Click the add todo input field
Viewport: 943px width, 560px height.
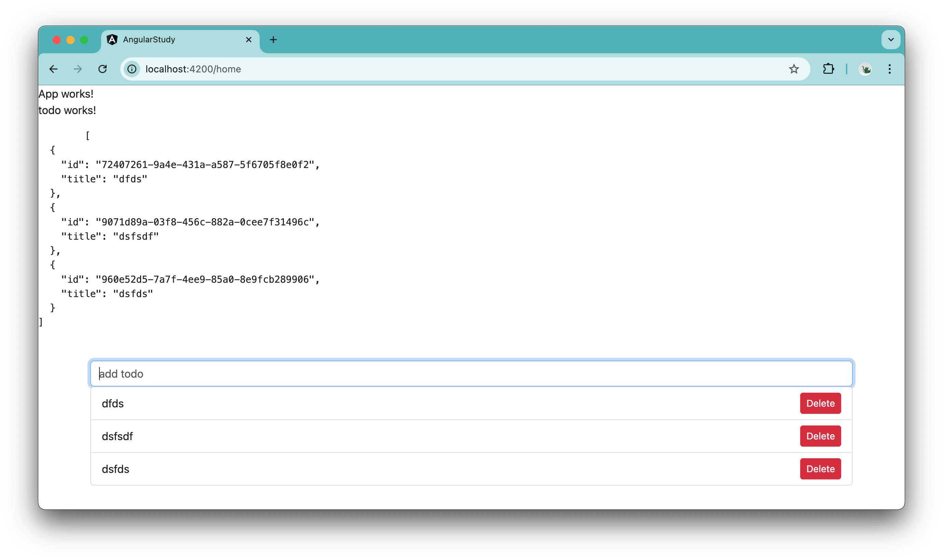[x=471, y=373]
